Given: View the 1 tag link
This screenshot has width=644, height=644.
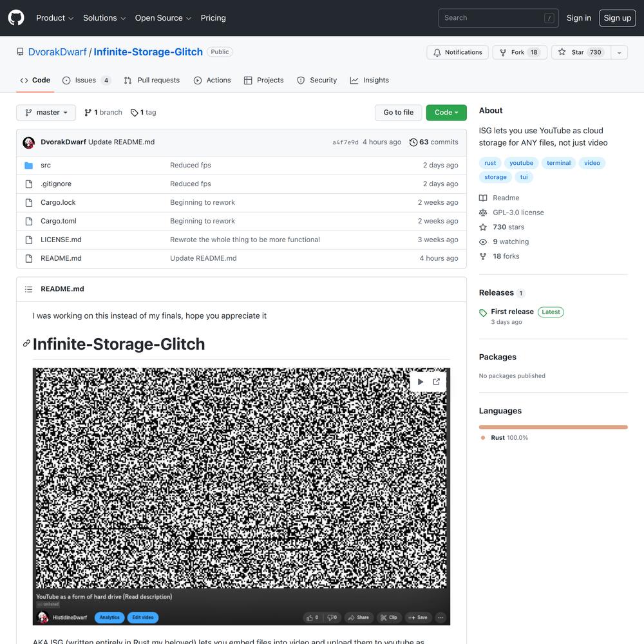Looking at the screenshot, I should pos(144,113).
